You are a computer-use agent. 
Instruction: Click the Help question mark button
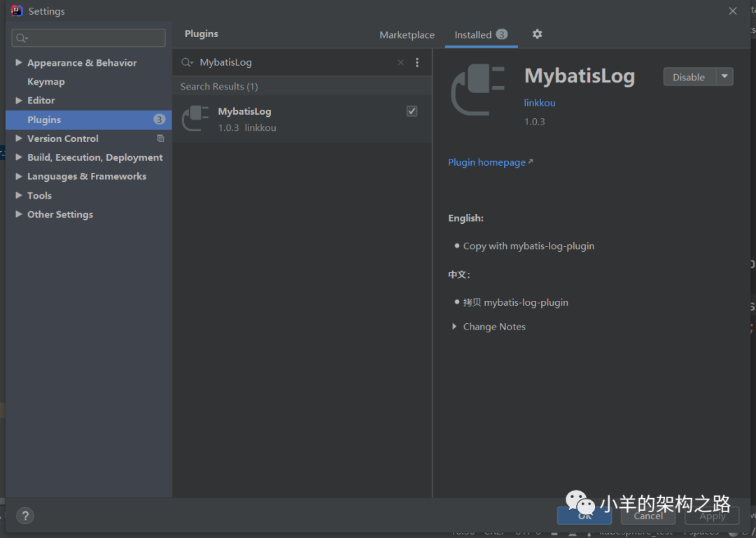point(25,516)
